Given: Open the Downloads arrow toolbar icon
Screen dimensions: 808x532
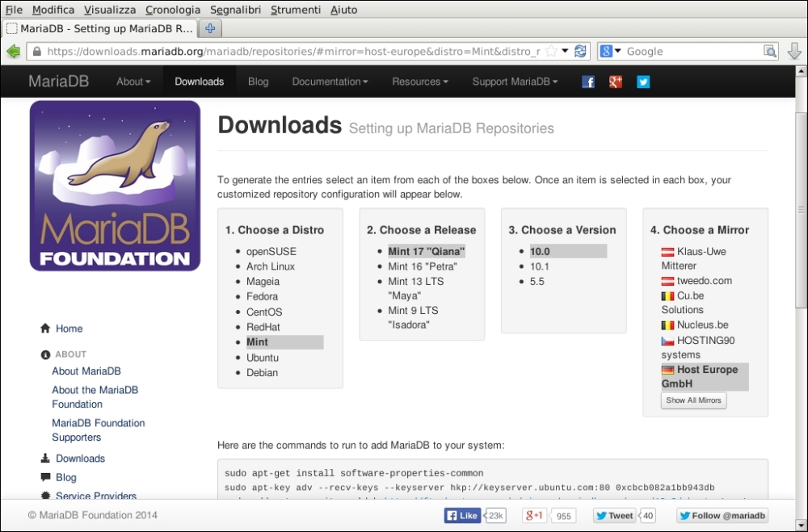Looking at the screenshot, I should point(794,51).
